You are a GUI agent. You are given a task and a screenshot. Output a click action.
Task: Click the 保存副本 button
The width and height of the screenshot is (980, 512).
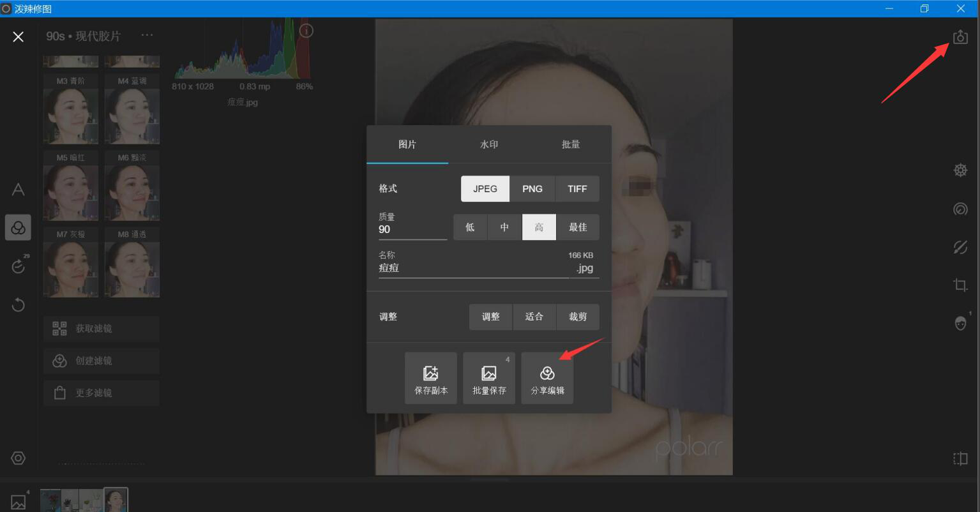click(x=431, y=378)
